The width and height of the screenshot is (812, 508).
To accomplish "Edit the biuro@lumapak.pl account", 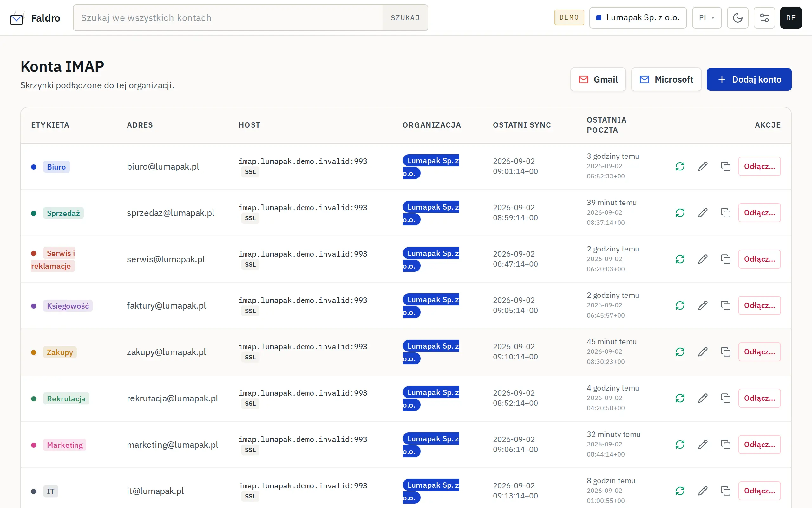I will pos(703,166).
